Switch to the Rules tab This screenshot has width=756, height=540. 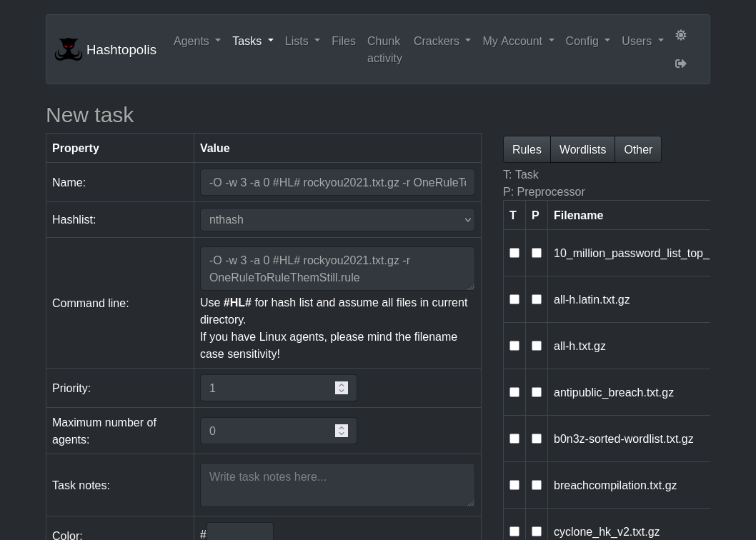pyautogui.click(x=527, y=149)
